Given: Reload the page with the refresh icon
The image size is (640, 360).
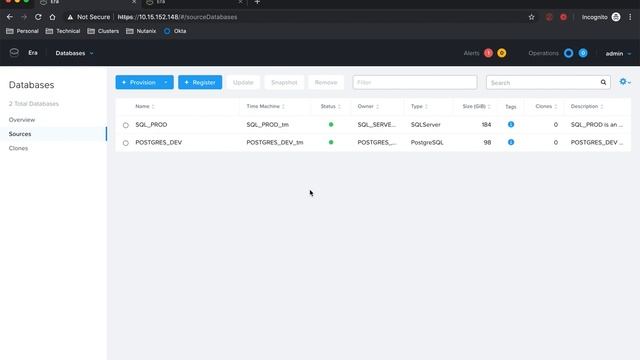Looking at the screenshot, I should [x=38, y=17].
